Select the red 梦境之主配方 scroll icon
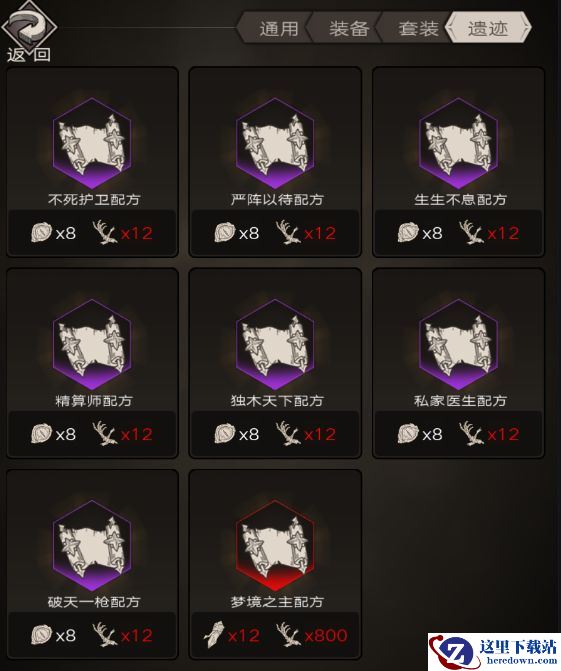 pos(275,546)
